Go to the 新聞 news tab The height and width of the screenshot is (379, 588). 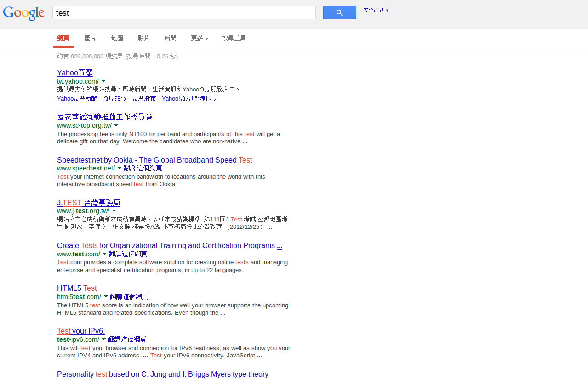coord(170,38)
